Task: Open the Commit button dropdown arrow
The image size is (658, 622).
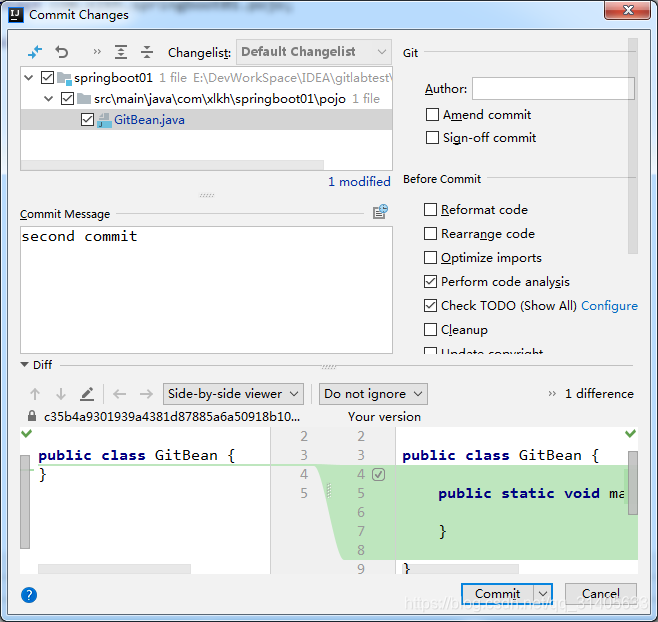Action: (x=543, y=594)
